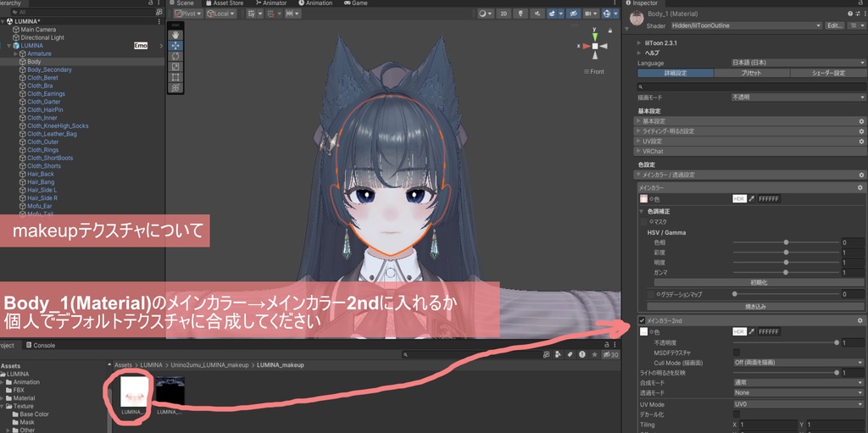Expand the lilToon 2.3.1 foldout
Viewport: 868px width, 433px height.
pyautogui.click(x=640, y=42)
